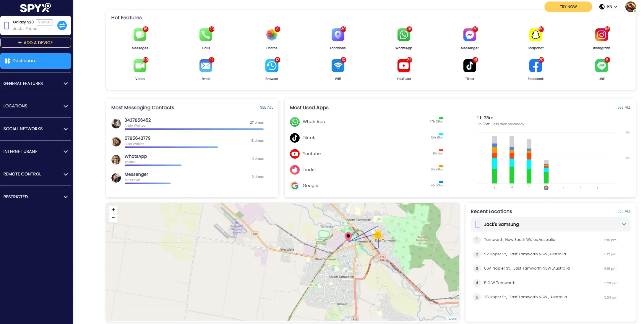The image size is (644, 324).
Task: Click the Telstra WhatsApp progress bar
Action: click(153, 165)
